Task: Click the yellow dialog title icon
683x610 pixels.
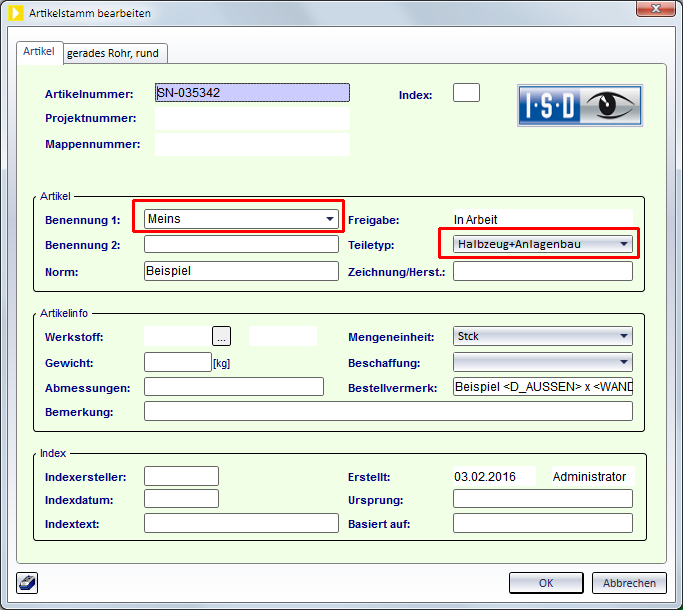Action: (16, 13)
